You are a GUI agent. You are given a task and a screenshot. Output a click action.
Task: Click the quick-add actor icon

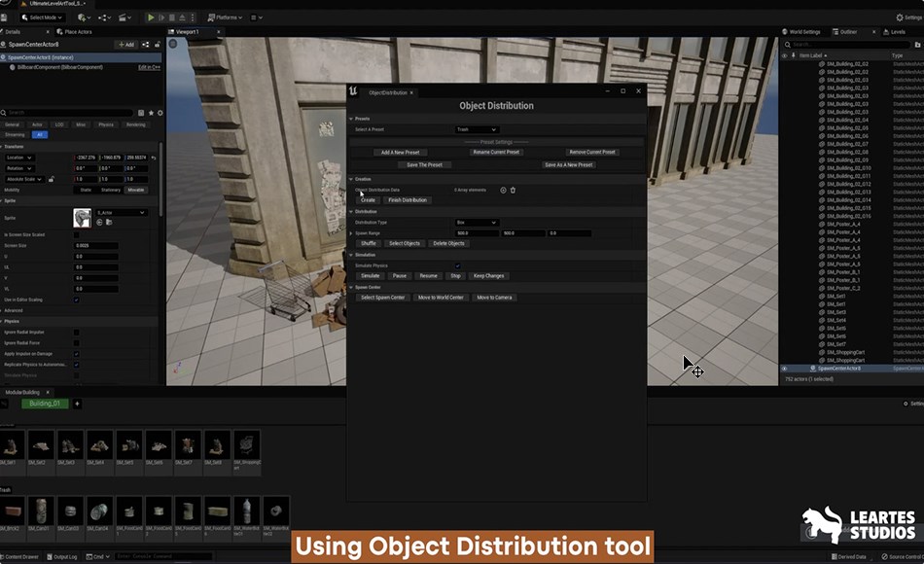coord(82,18)
